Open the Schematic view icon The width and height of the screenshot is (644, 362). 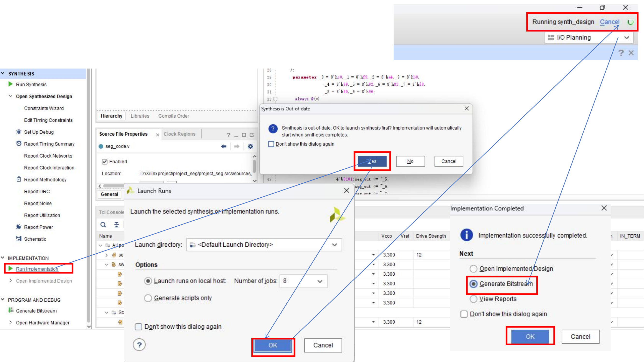point(19,239)
